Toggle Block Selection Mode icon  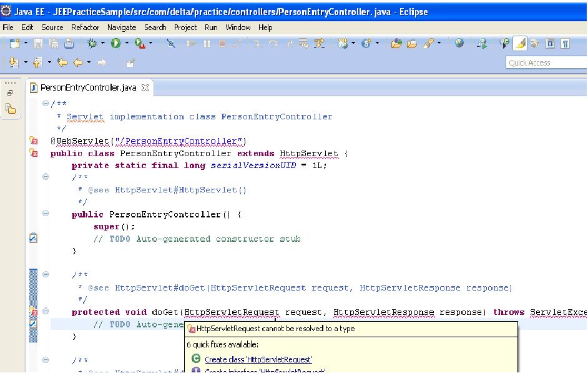tap(550, 44)
